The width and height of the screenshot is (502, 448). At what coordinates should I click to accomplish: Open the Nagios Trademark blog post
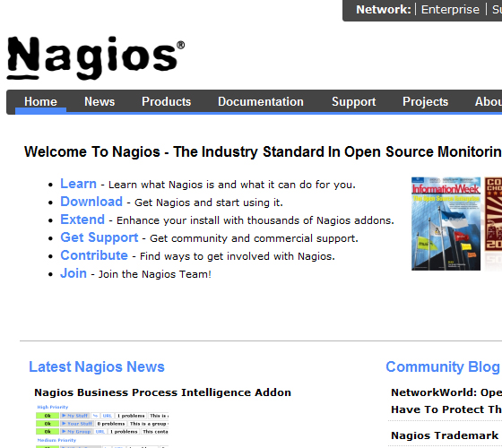445,435
